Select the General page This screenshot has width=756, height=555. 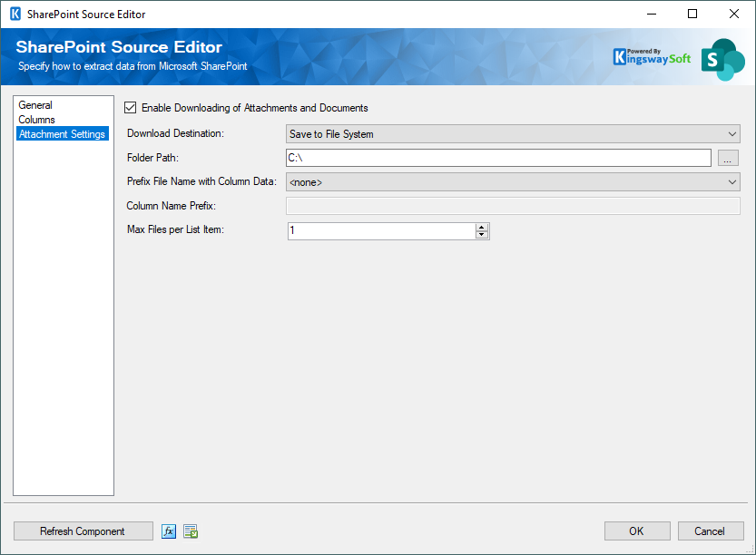coord(35,105)
